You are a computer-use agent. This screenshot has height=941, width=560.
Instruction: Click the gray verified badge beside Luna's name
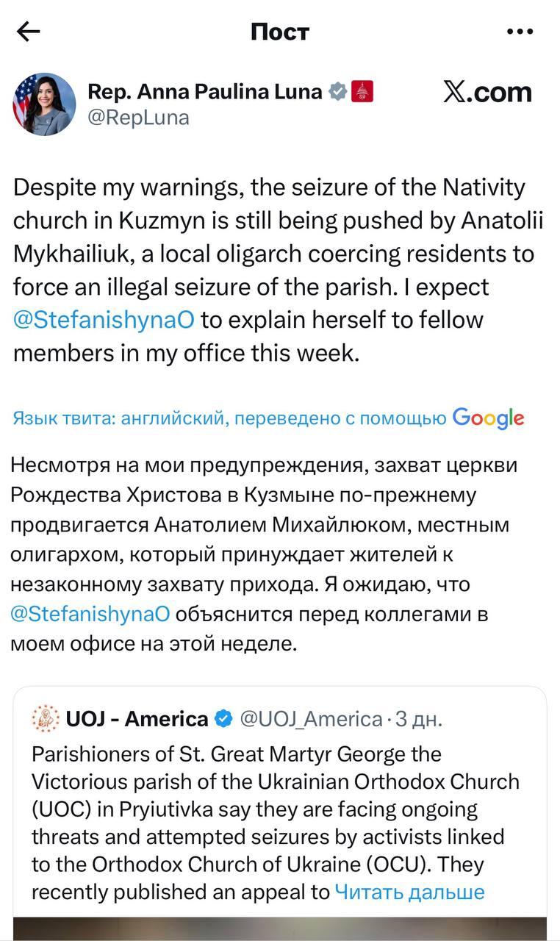point(337,92)
